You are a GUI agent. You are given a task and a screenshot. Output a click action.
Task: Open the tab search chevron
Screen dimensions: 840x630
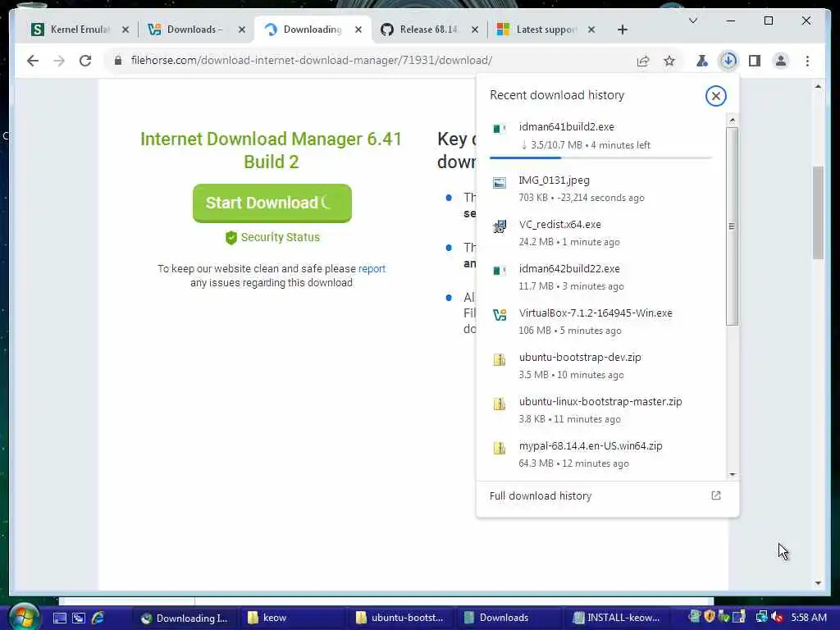pos(692,21)
